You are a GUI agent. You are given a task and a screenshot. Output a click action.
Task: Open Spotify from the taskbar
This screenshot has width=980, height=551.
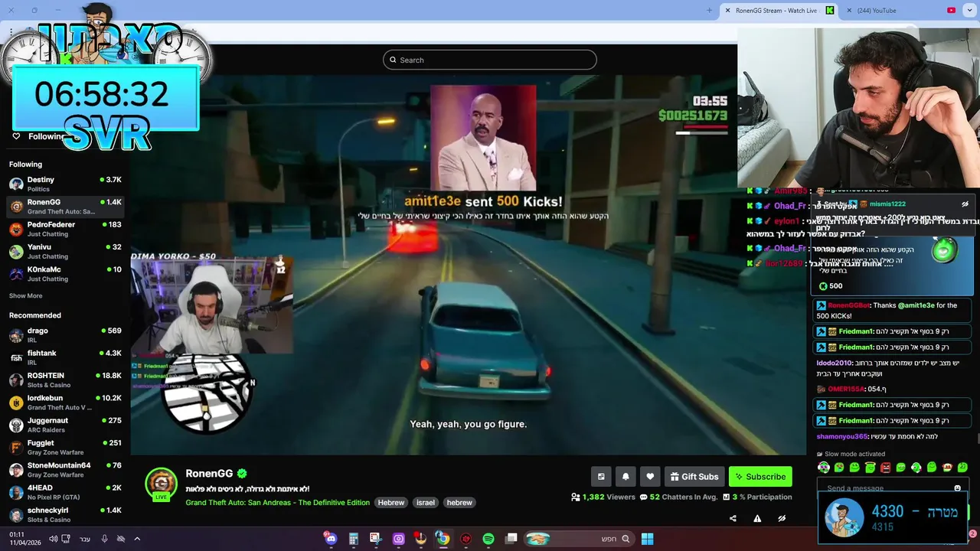point(488,539)
